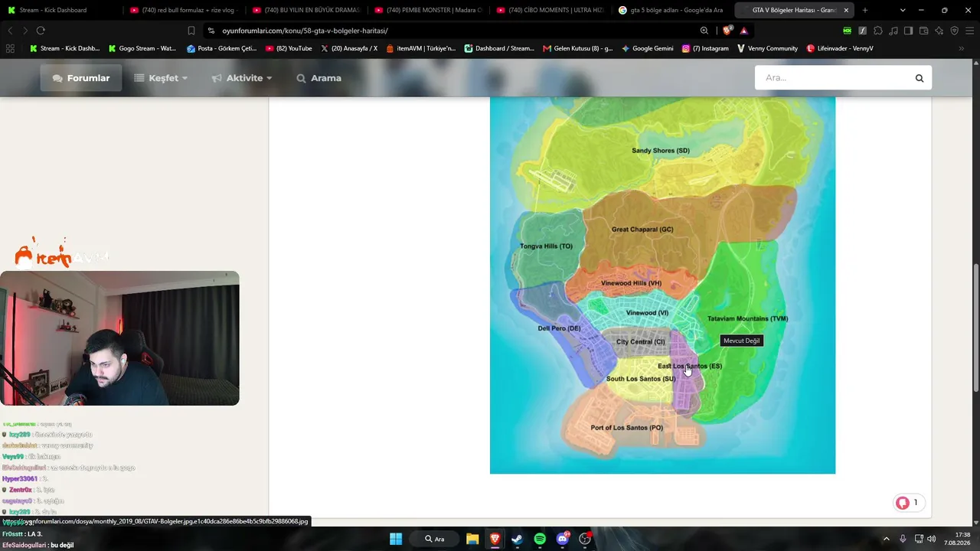This screenshot has width=980, height=551.
Task: Open the Arama navigation item
Action: tap(318, 78)
